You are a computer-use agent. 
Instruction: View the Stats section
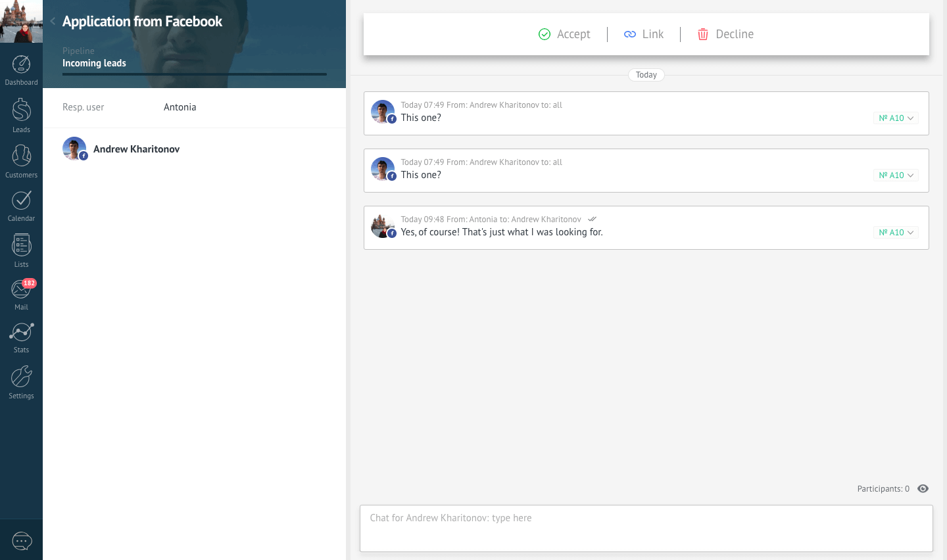[21, 338]
